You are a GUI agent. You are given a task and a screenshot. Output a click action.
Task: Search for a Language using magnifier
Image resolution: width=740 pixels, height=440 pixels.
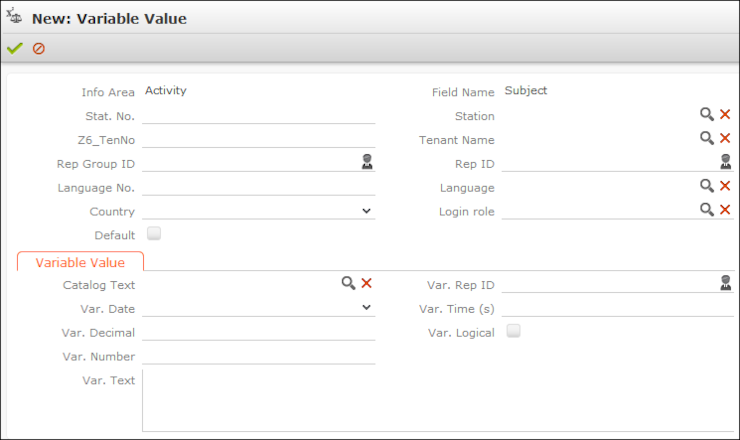[707, 186]
